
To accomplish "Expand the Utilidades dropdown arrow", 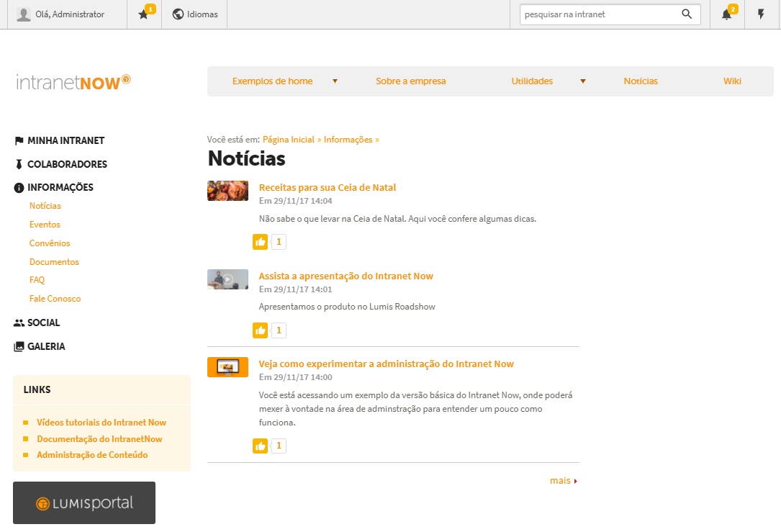I will [x=583, y=81].
